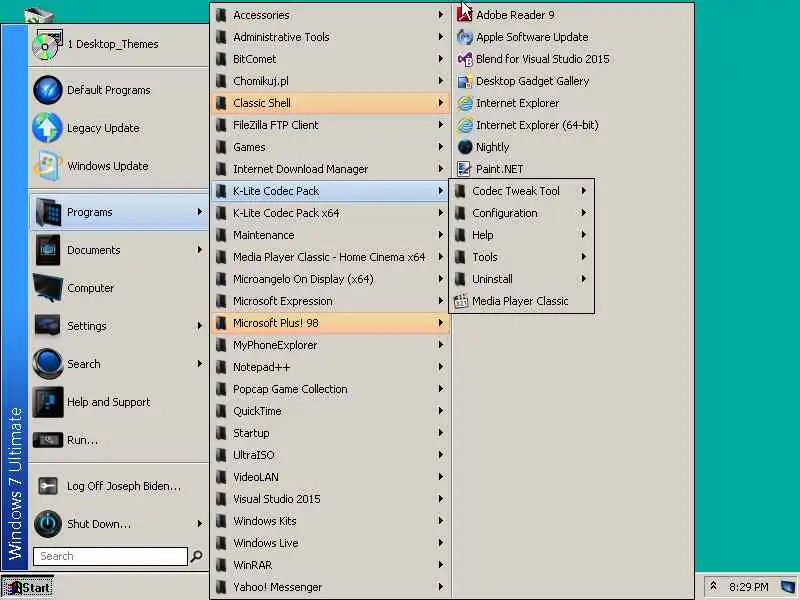Click the taskbar clock 8:29 PM
The image size is (800, 600).
[748, 587]
